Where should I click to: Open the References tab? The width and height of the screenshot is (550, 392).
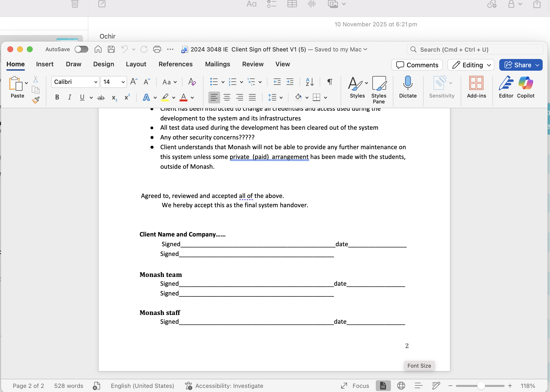pos(175,64)
